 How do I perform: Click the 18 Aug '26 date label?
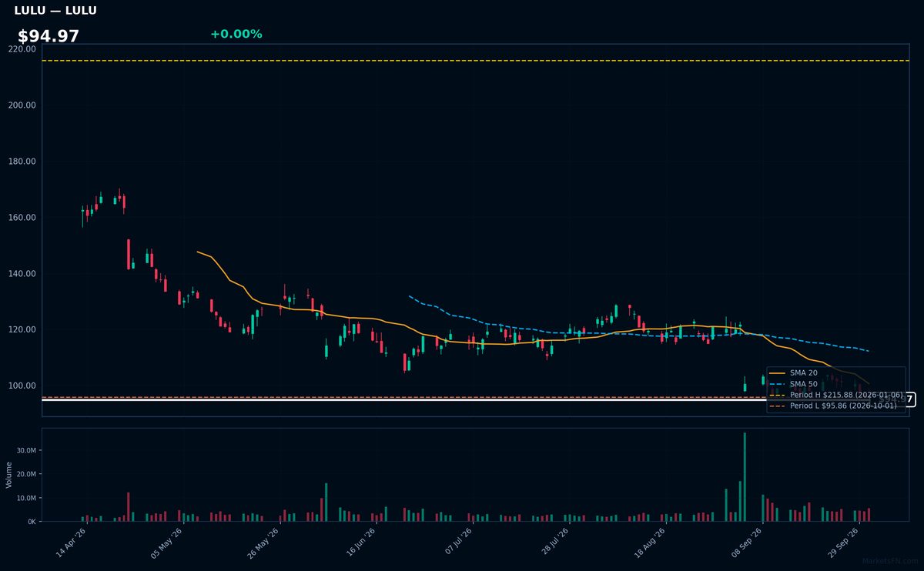click(x=651, y=543)
